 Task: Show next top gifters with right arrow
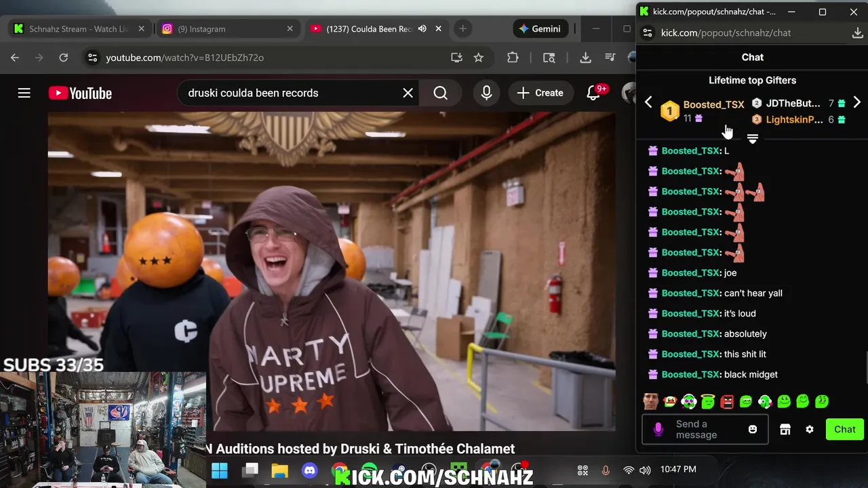click(x=857, y=102)
